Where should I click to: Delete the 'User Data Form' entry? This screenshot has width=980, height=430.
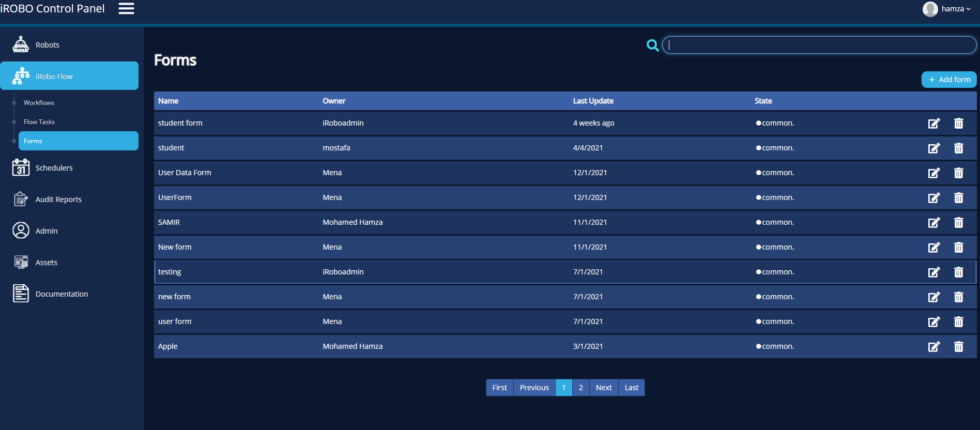tap(958, 173)
